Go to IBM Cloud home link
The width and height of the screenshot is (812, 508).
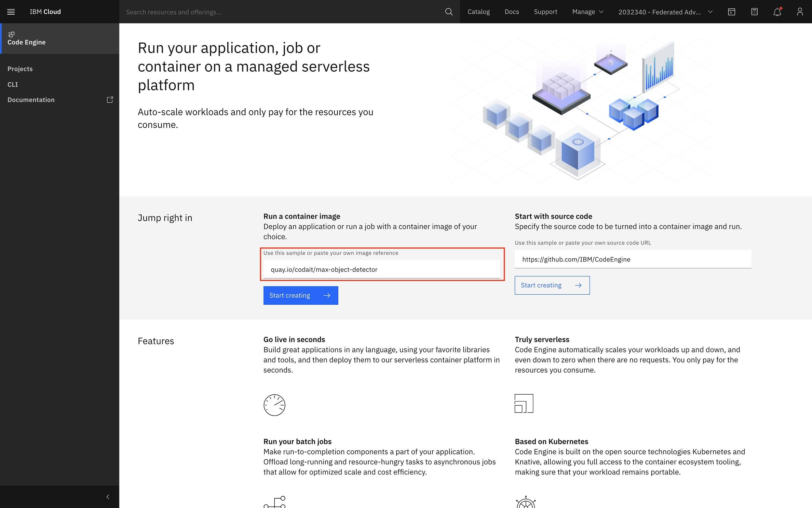(45, 12)
